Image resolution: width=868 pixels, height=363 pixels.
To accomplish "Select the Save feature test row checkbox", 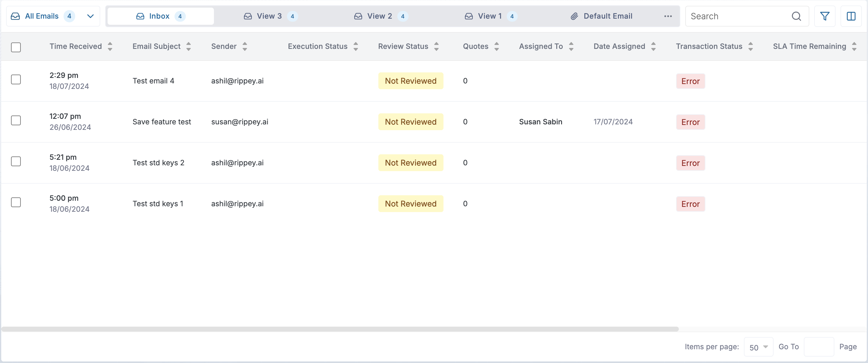I will pos(16,121).
